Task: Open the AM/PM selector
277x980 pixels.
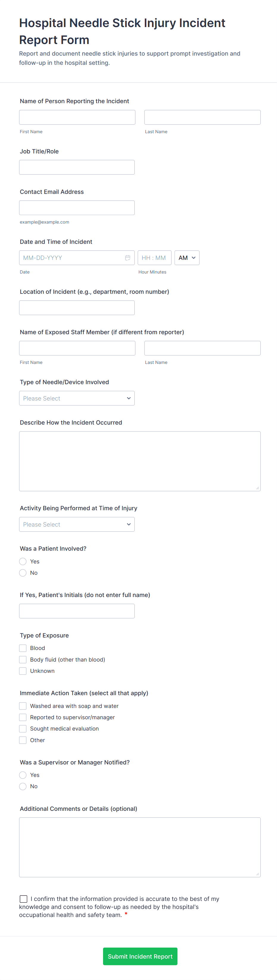Action: 187,257
